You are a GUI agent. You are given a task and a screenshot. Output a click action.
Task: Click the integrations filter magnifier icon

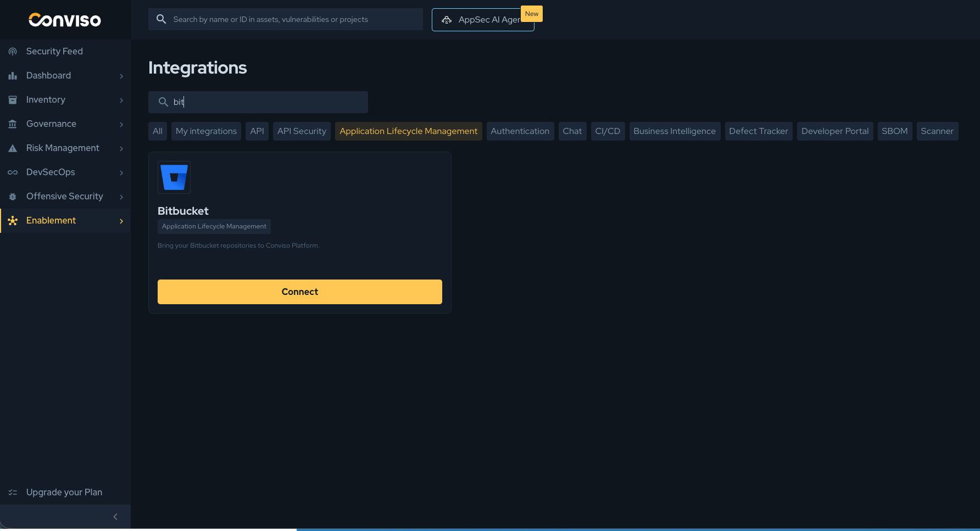click(163, 102)
